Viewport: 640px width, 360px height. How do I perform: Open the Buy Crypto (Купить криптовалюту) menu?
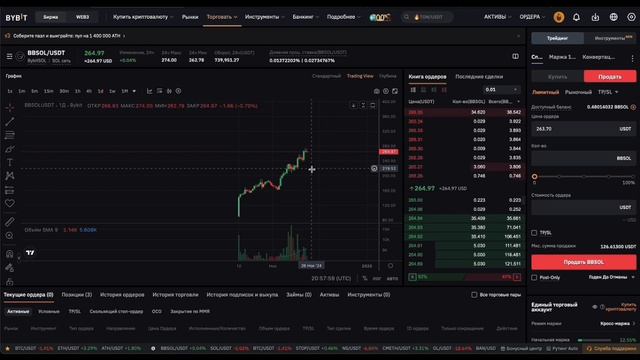(143, 17)
